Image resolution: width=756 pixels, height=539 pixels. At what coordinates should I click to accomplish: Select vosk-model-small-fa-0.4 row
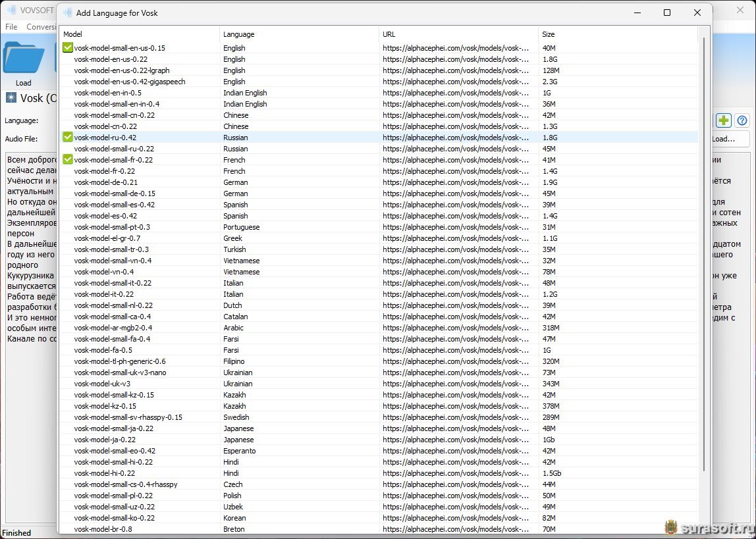[379, 339]
